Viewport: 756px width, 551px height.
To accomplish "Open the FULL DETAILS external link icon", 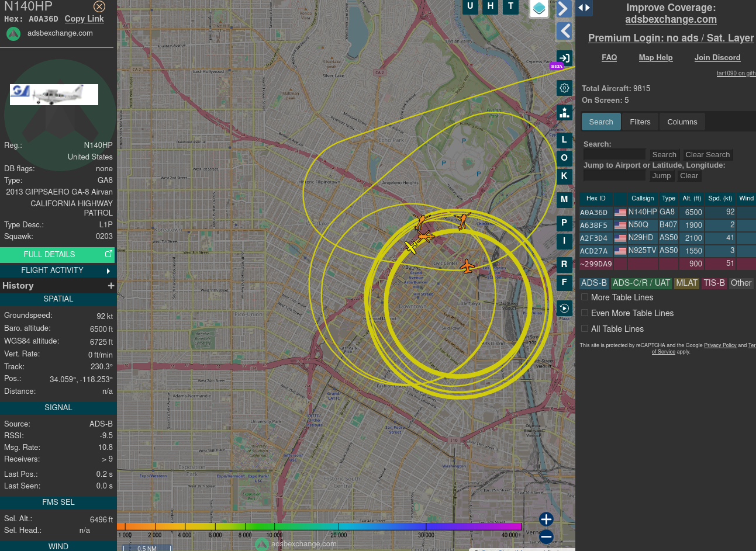I will coord(108,254).
